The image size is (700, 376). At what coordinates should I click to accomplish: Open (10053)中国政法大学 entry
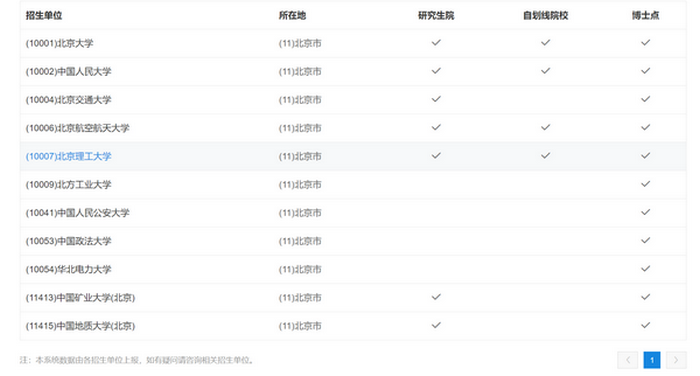68,241
